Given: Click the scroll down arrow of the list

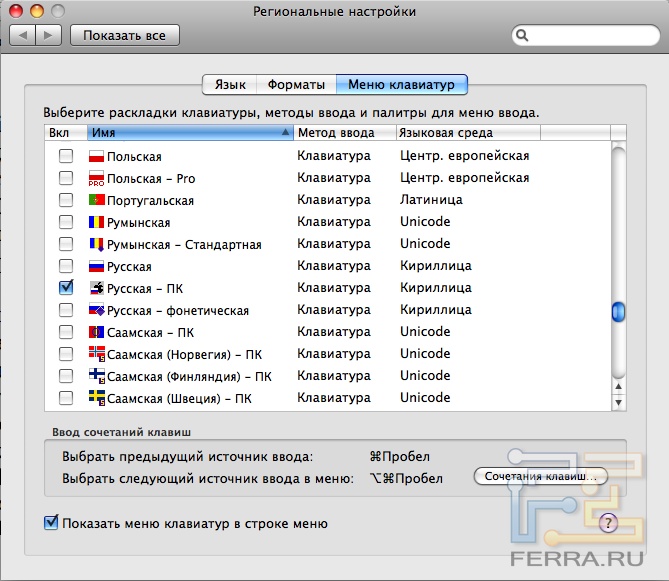Looking at the screenshot, I should point(617,402).
